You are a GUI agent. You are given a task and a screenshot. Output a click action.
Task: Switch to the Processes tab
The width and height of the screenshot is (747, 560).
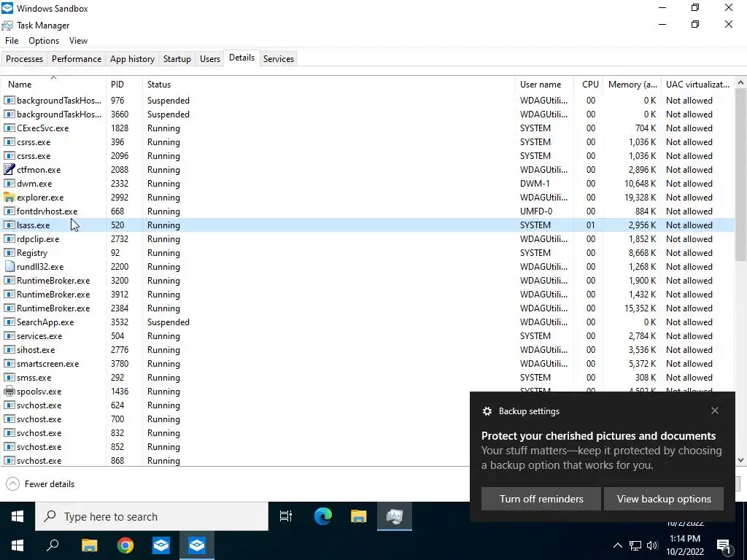point(24,59)
